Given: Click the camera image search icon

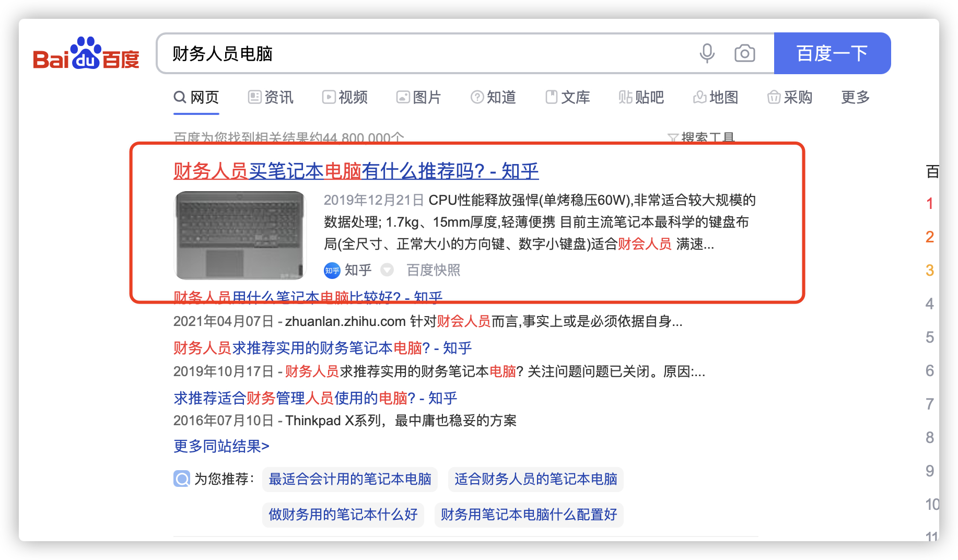Looking at the screenshot, I should (744, 53).
